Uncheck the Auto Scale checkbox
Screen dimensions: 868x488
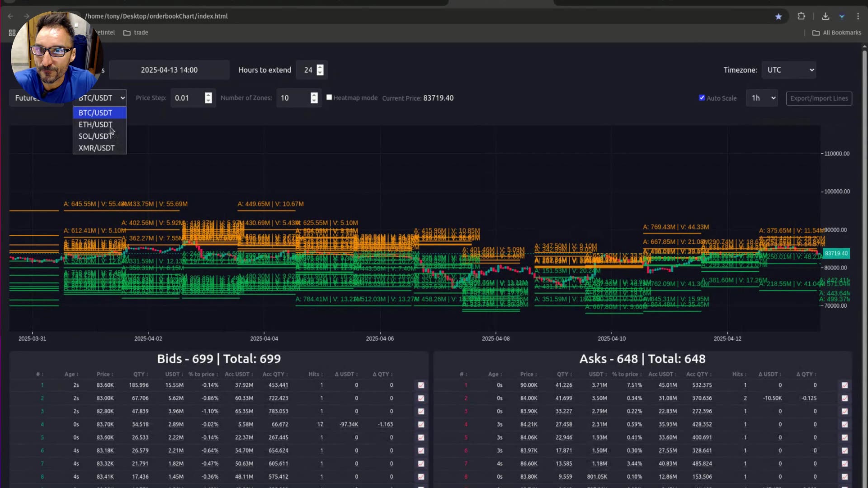coord(702,98)
